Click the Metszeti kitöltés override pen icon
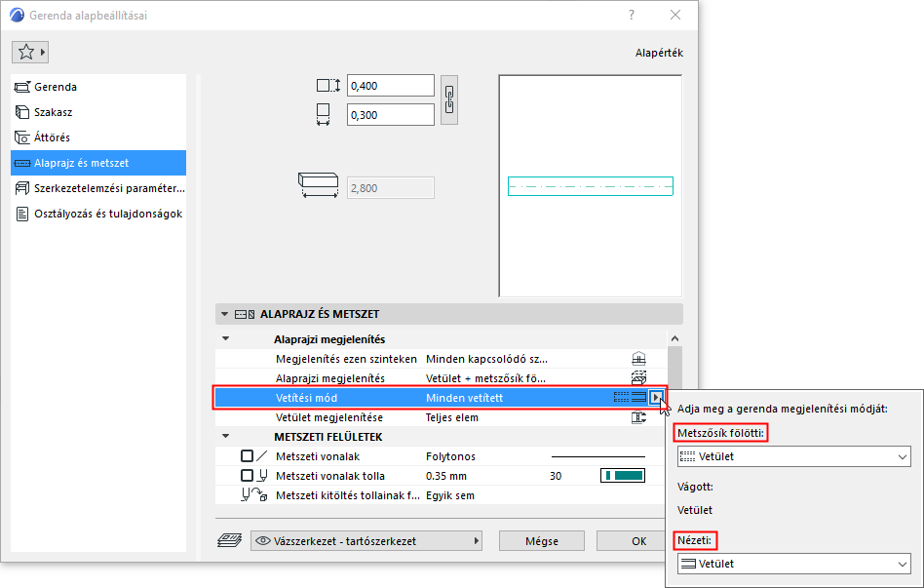Screen dimensions: 924x588 [x=254, y=494]
